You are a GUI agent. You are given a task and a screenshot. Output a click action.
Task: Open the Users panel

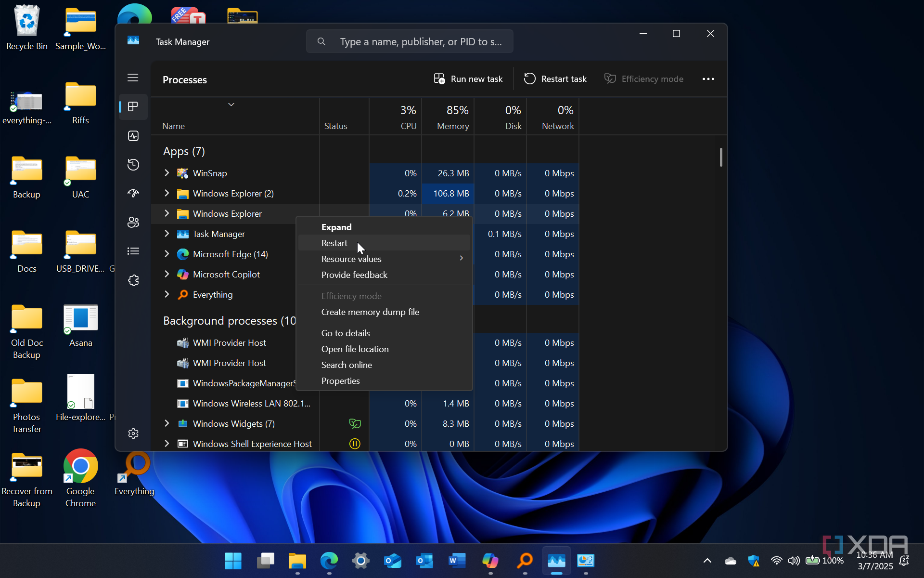click(133, 222)
